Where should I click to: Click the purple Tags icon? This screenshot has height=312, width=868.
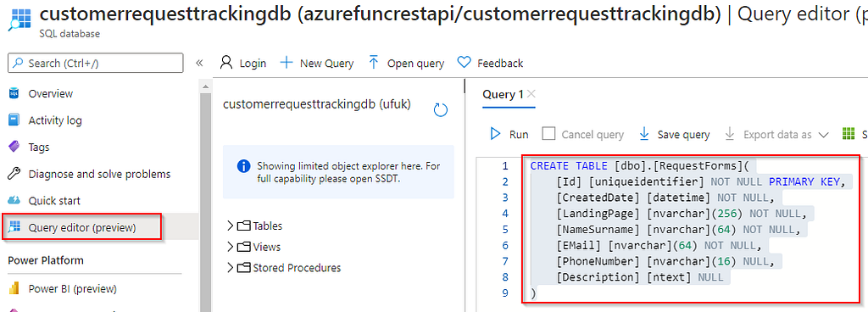click(14, 148)
